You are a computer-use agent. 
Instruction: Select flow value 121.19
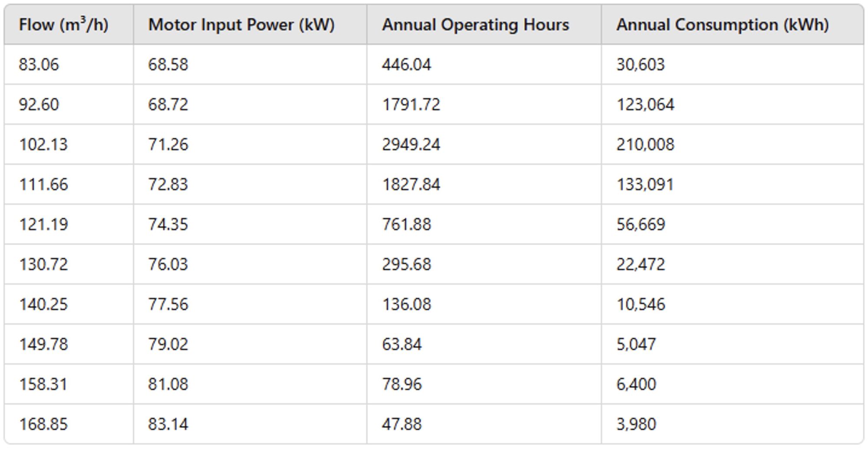(x=43, y=224)
